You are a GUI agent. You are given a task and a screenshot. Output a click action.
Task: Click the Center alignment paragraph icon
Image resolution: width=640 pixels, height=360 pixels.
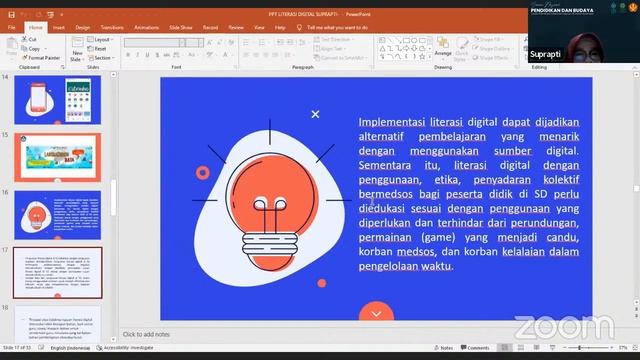[256, 55]
